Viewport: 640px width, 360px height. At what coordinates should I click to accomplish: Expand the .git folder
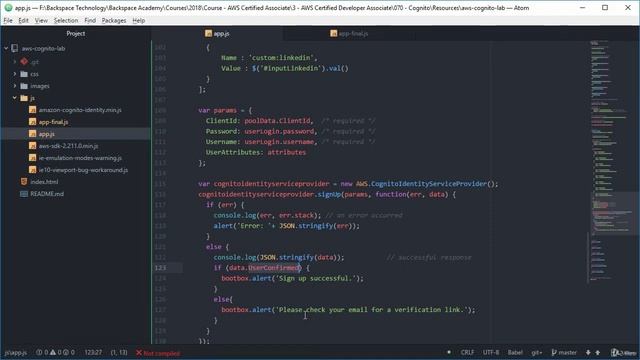[15, 62]
